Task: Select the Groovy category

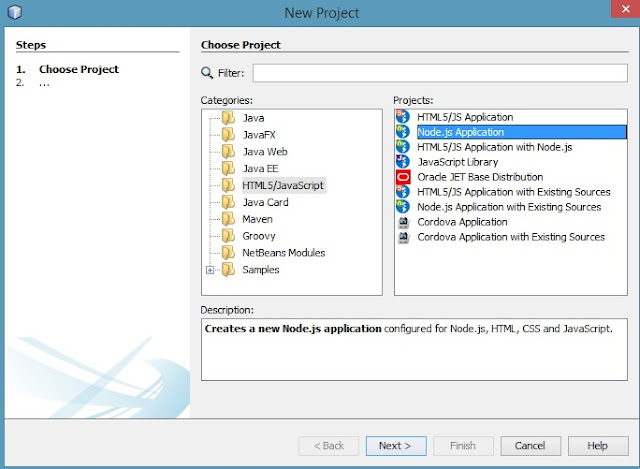Action: click(x=259, y=236)
